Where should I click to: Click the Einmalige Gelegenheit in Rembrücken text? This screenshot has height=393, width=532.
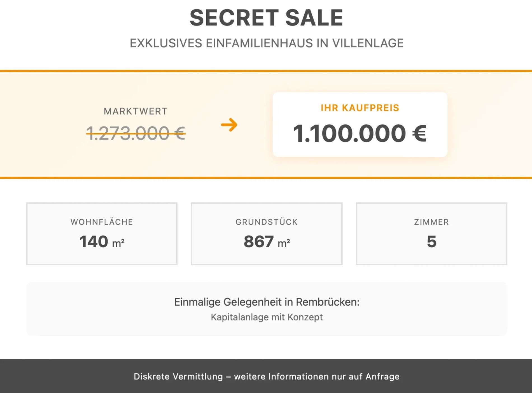[x=267, y=302]
